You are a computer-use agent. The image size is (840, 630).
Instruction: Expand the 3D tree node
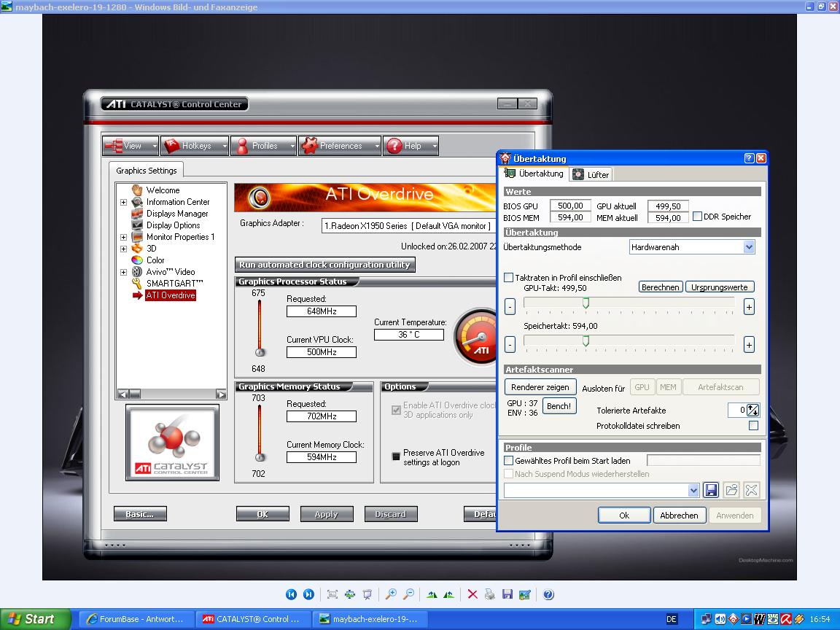point(123,249)
